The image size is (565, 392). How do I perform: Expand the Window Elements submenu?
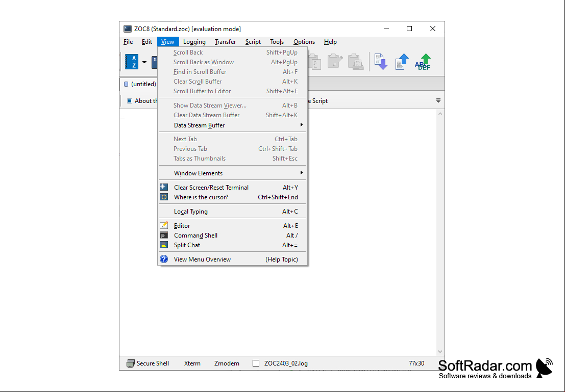(x=233, y=173)
